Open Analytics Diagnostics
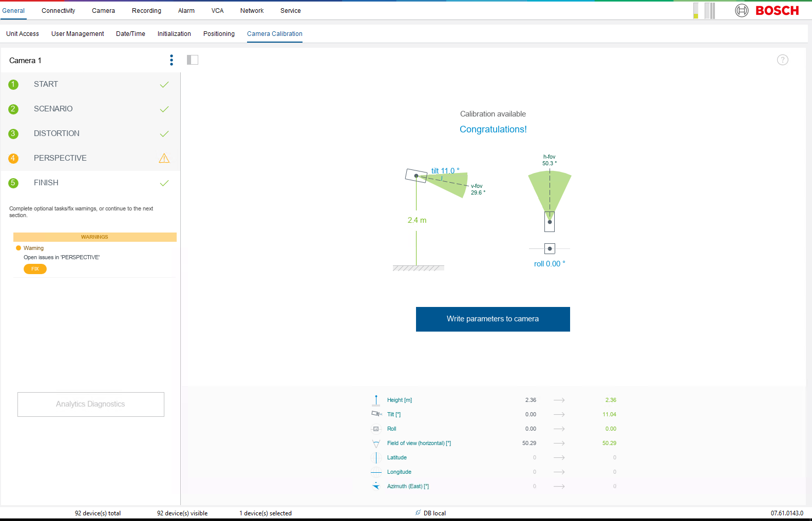The height and width of the screenshot is (521, 812). pyautogui.click(x=91, y=404)
